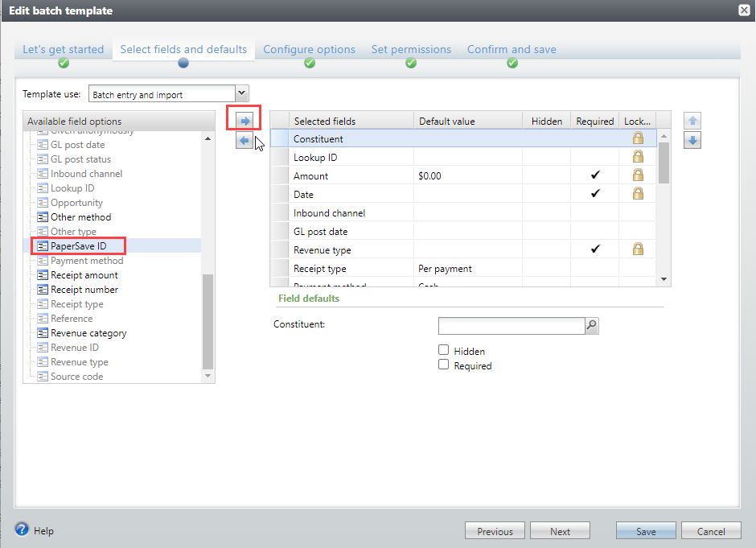
Task: Switch to Configure options tab
Action: pos(309,50)
